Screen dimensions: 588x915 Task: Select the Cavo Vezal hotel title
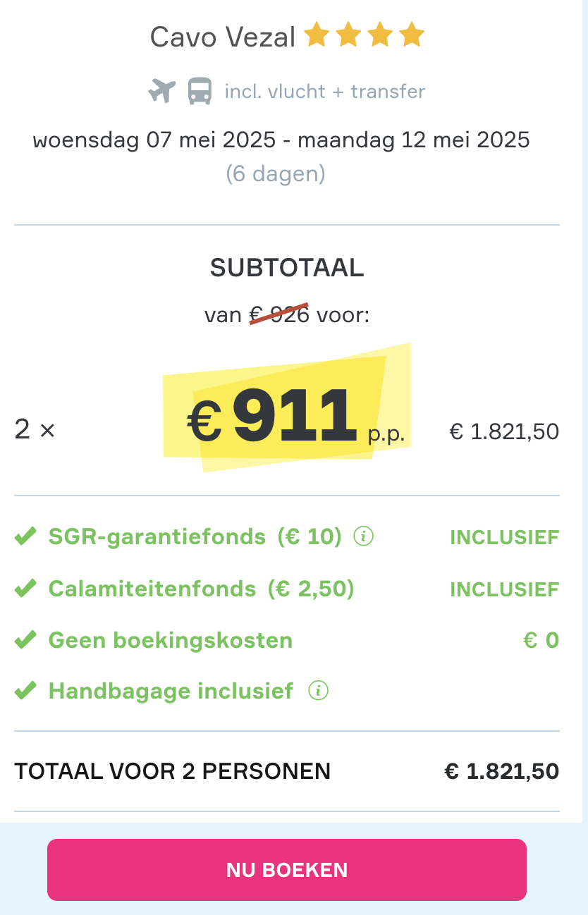pyautogui.click(x=222, y=37)
